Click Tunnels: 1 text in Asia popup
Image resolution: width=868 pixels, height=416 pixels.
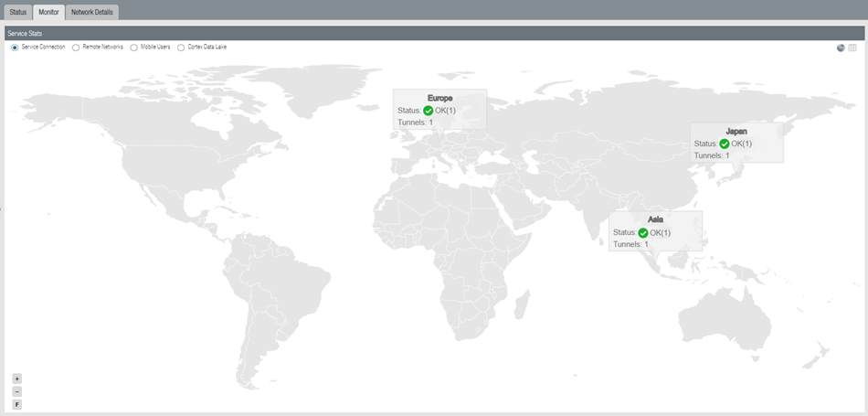click(x=630, y=244)
